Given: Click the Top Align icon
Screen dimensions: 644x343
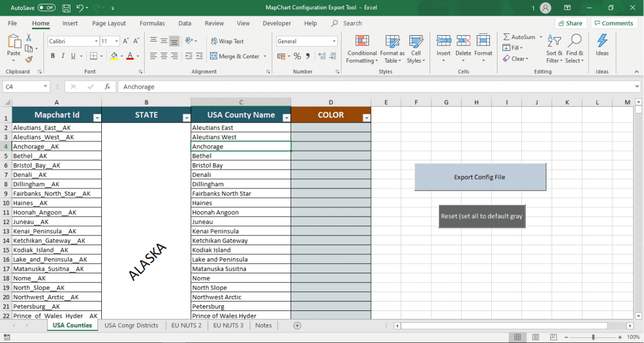Looking at the screenshot, I should point(153,41).
